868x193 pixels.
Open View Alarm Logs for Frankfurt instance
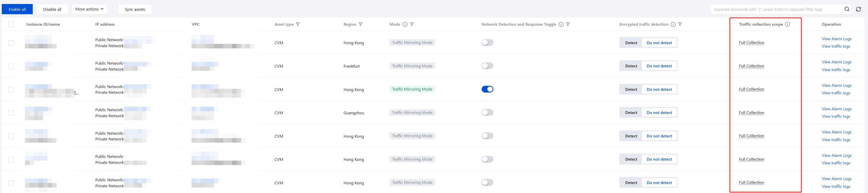pos(836,62)
